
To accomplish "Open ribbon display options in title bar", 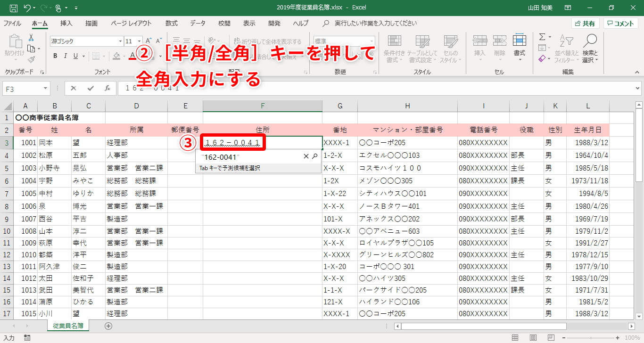I will click(568, 8).
